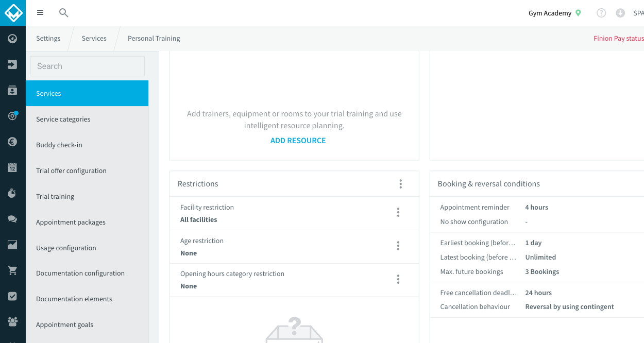Open Trial offer configuration

pos(87,170)
